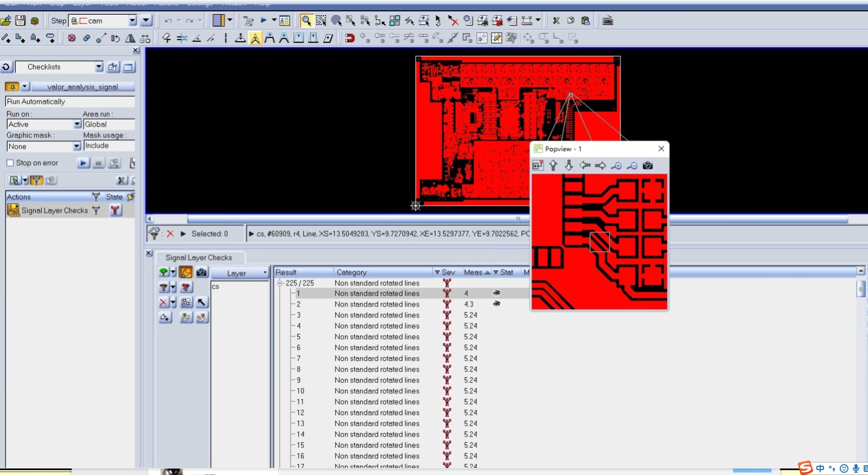
Task: Toggle the highlighted snap to center tool
Action: point(255,38)
